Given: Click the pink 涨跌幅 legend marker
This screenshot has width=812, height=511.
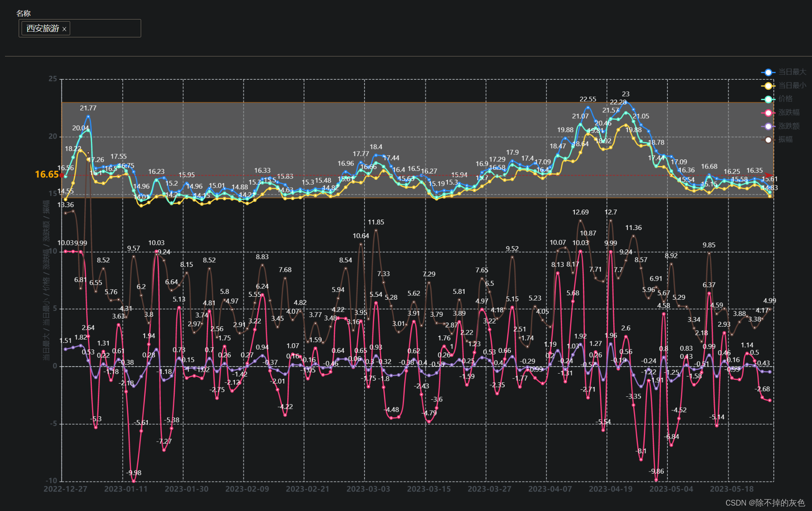Looking at the screenshot, I should click(x=768, y=112).
